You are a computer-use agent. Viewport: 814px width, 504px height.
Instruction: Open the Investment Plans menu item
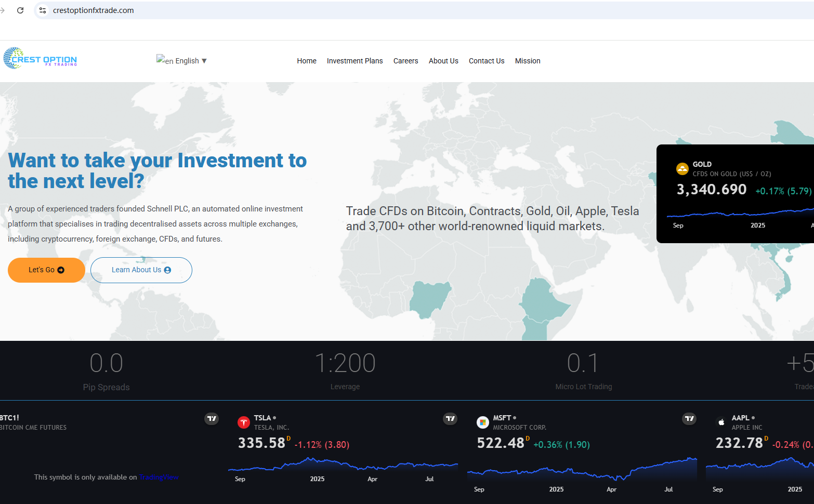[x=355, y=61]
